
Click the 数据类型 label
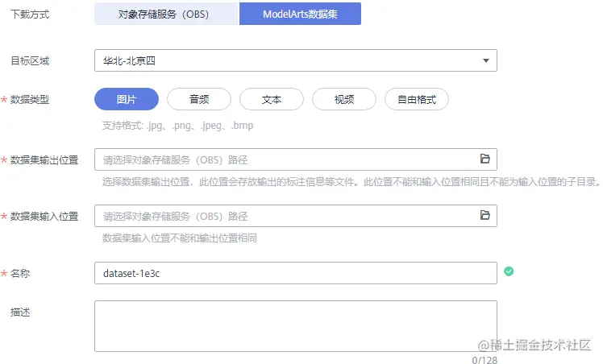click(x=30, y=99)
